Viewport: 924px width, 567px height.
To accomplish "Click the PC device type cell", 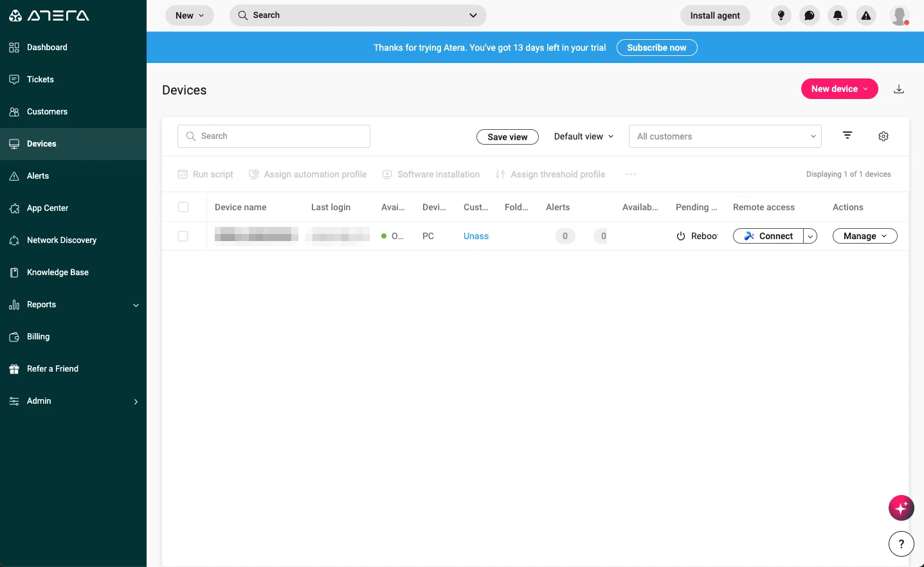I will [428, 236].
